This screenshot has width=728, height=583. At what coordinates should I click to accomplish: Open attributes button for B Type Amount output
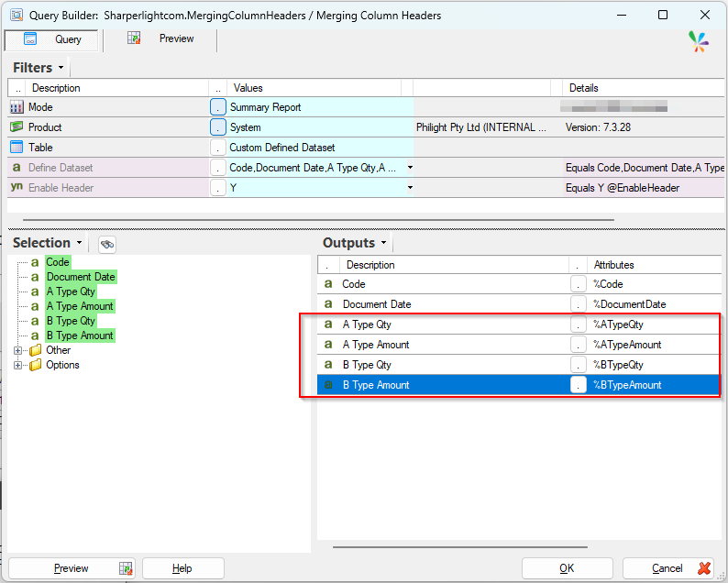tap(578, 385)
